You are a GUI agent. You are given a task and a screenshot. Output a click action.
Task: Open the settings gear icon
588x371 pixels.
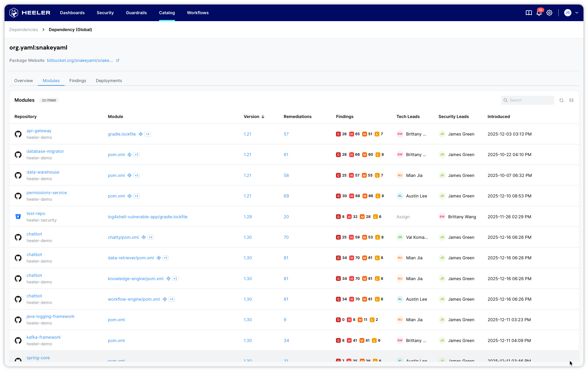click(x=549, y=13)
